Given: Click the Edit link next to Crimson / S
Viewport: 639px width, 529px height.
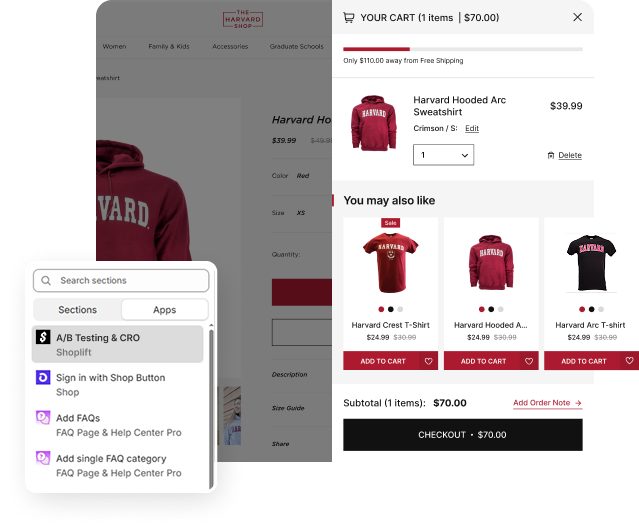Looking at the screenshot, I should click(x=472, y=128).
